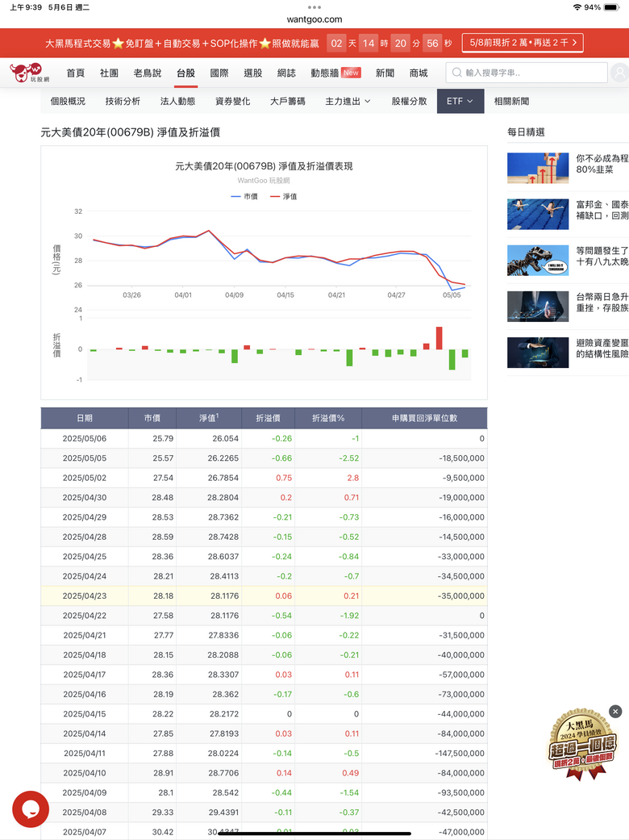Tap the battery status icon
629x840 pixels.
point(611,7)
